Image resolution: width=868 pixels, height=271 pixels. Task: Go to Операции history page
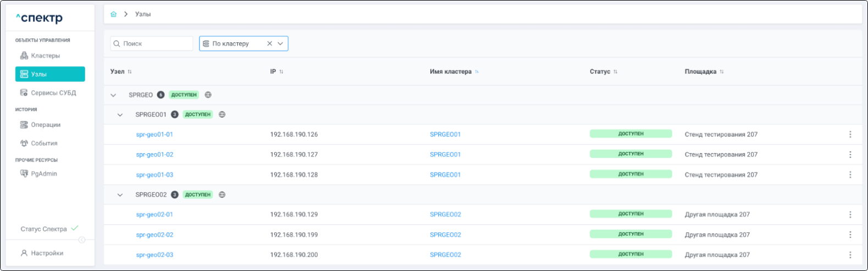click(46, 125)
